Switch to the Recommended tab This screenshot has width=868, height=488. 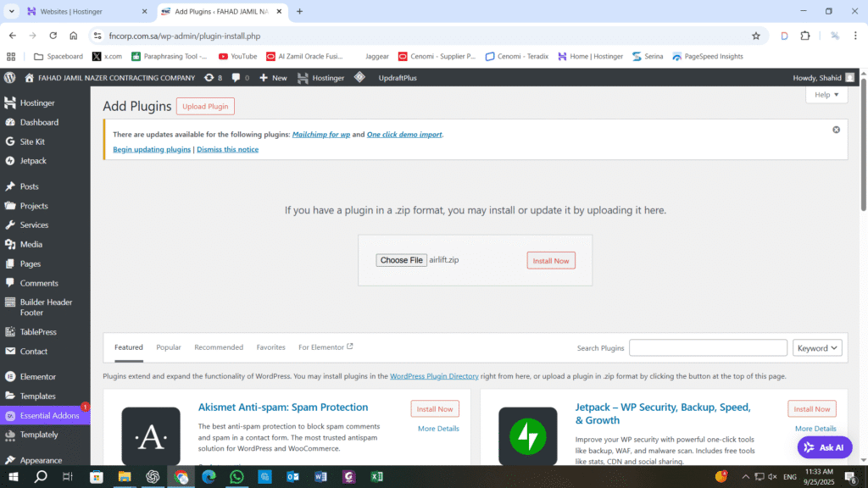pos(219,347)
